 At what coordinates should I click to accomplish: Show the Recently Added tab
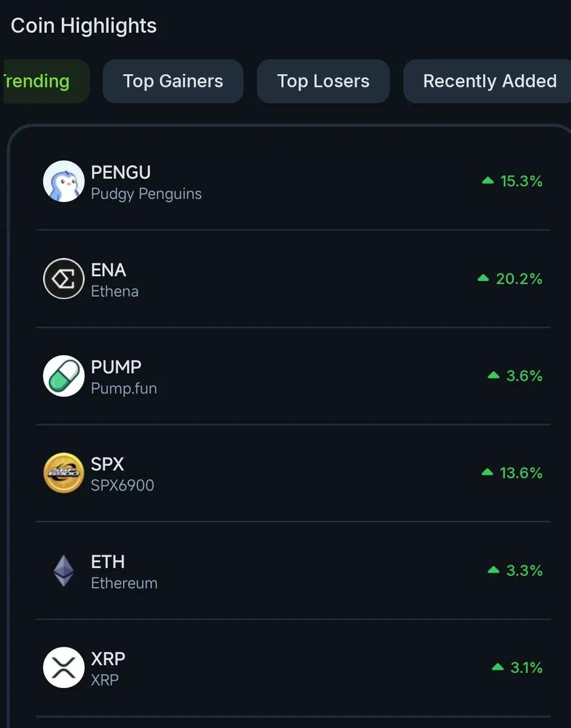point(487,81)
